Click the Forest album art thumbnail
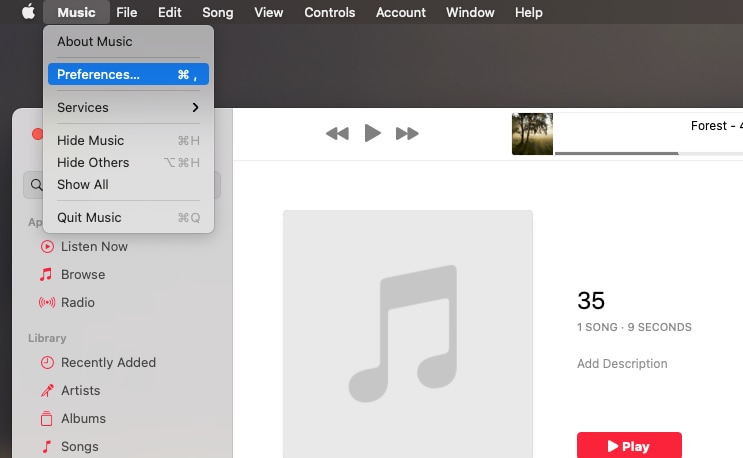 click(x=532, y=134)
